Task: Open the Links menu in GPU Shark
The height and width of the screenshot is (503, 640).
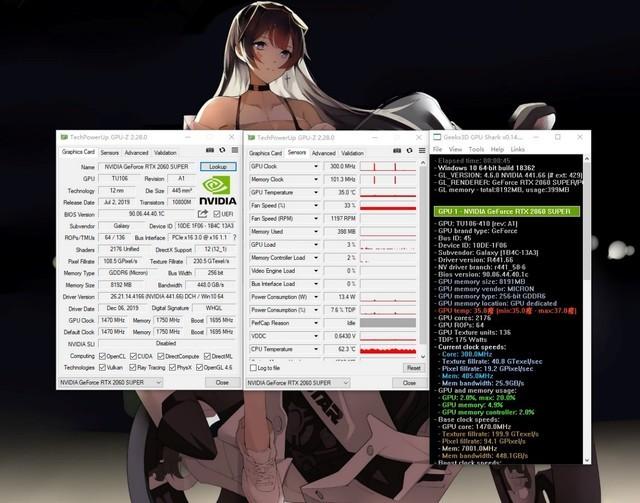Action: click(x=517, y=149)
